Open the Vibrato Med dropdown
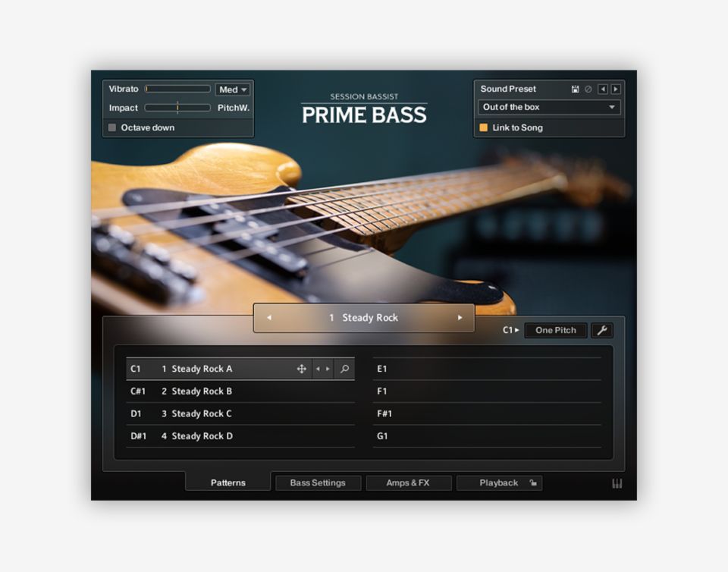Viewport: 728px width, 572px height. (233, 90)
